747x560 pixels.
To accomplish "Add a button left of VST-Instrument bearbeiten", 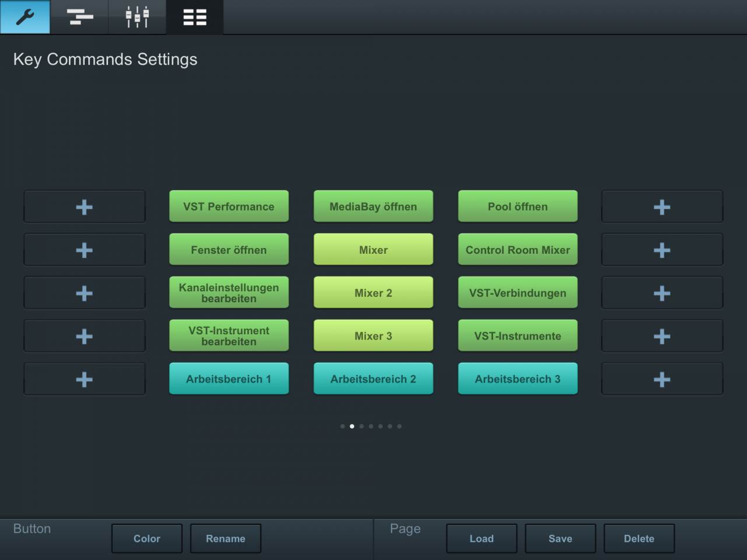I will pyautogui.click(x=84, y=336).
